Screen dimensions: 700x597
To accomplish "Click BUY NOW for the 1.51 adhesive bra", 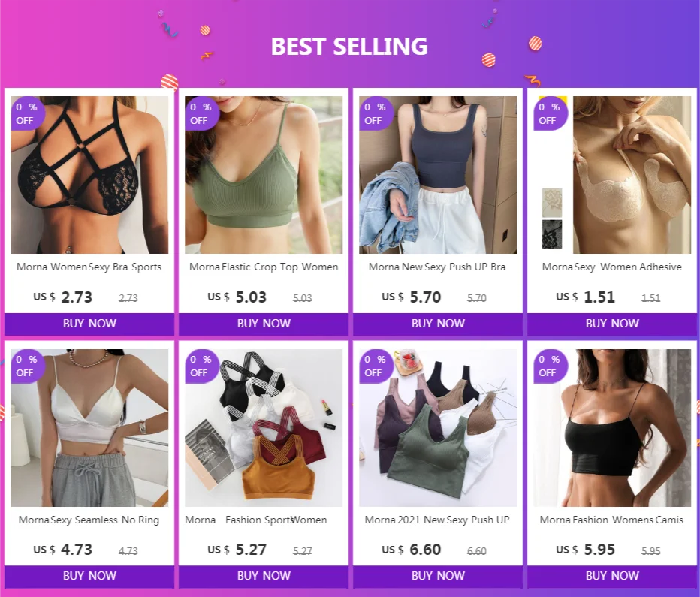I will coord(612,324).
